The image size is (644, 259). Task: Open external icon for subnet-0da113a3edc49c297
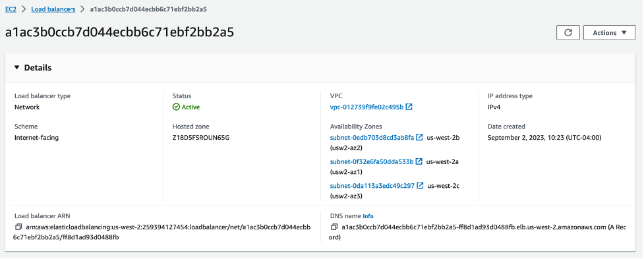420,186
